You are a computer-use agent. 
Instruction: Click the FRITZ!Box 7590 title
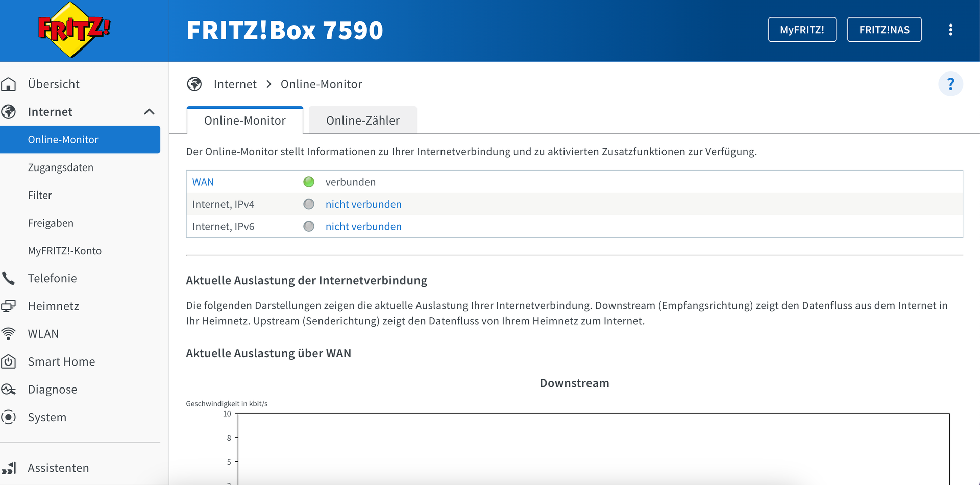point(285,30)
